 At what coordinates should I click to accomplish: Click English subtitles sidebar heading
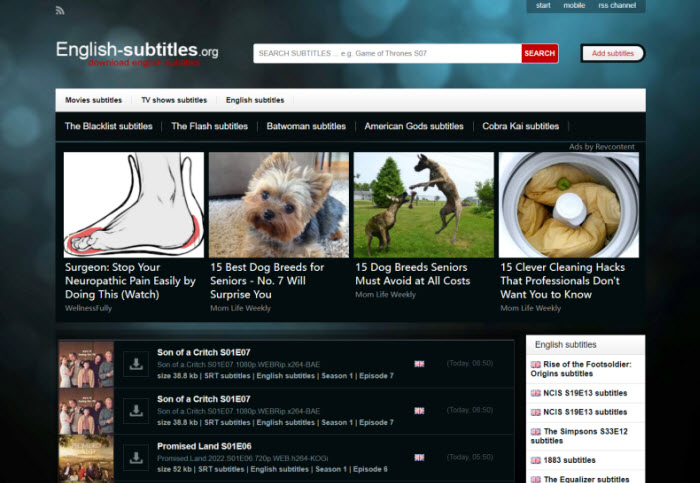566,345
